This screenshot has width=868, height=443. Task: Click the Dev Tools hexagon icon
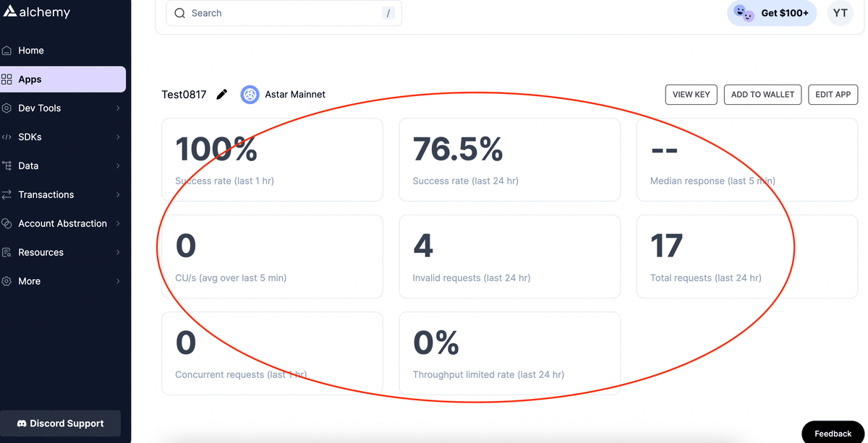(7, 108)
